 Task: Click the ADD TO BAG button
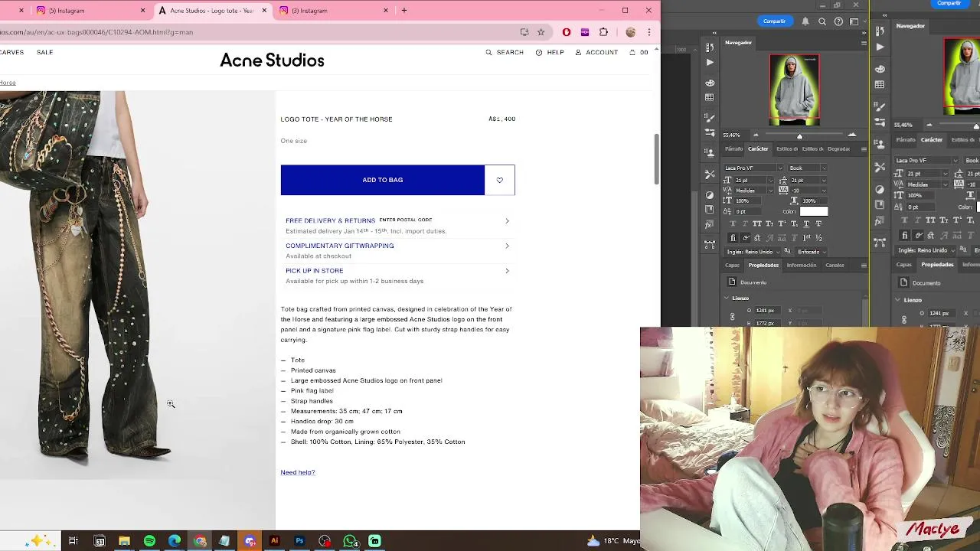click(383, 180)
